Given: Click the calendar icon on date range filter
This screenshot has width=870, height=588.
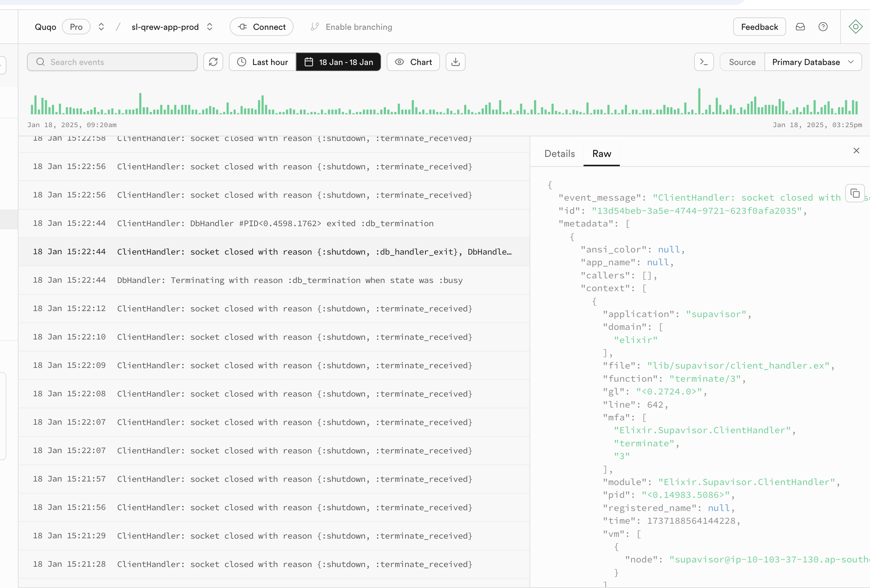Looking at the screenshot, I should tap(309, 62).
